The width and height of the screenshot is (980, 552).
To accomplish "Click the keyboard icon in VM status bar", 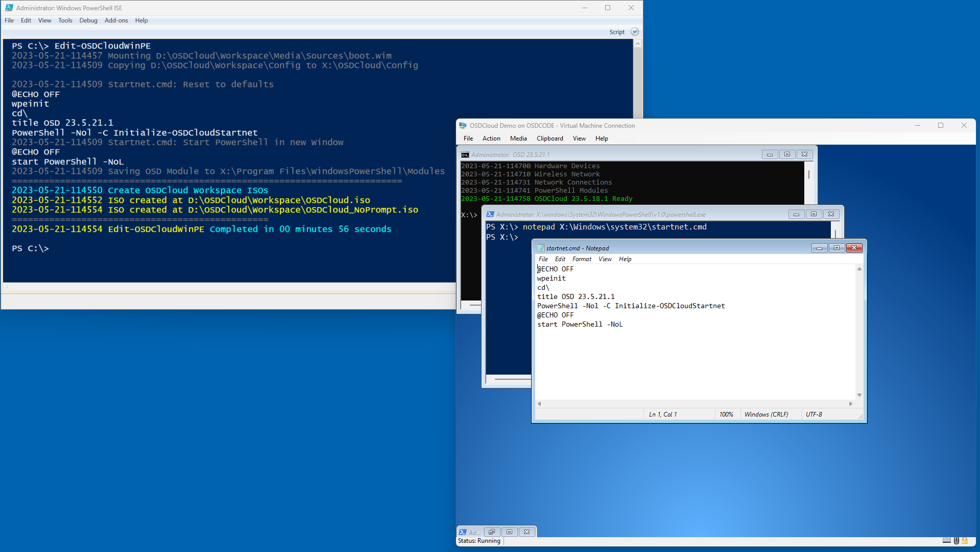I will click(946, 541).
